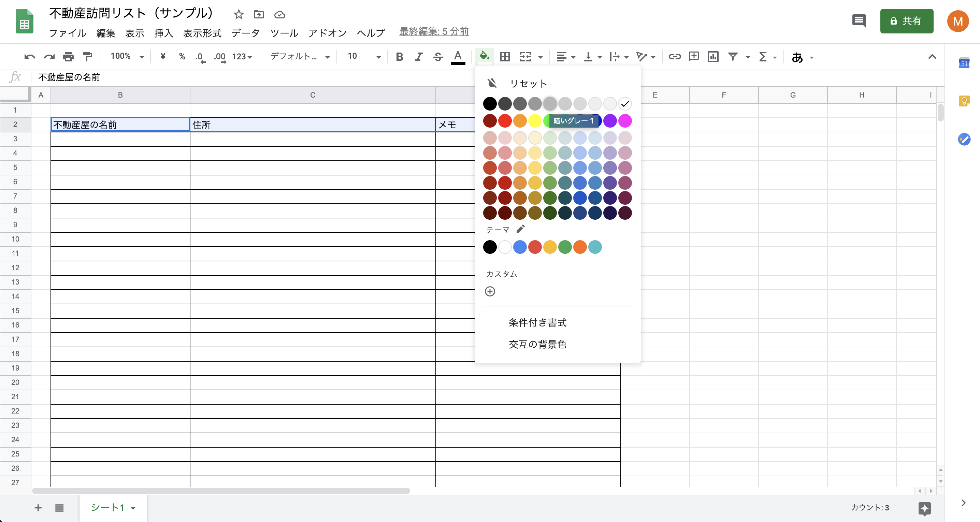The image size is (980, 522).
Task: Open the アドオン menu
Action: point(327,33)
